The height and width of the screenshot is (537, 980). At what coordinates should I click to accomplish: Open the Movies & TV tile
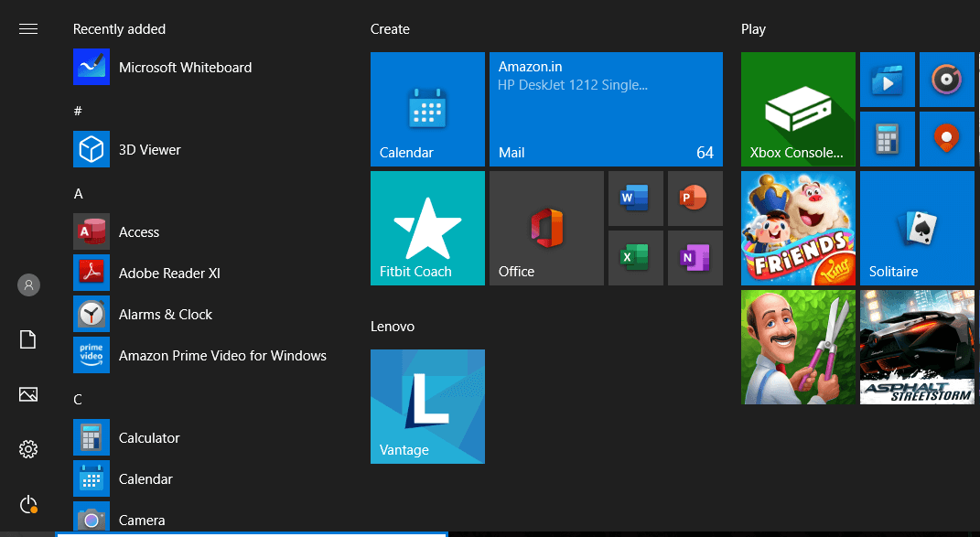tap(887, 80)
